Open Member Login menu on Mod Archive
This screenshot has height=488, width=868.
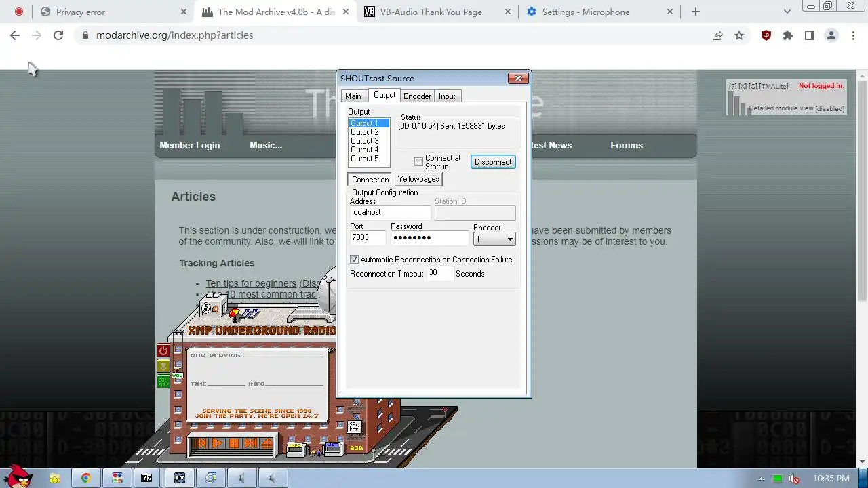click(190, 145)
